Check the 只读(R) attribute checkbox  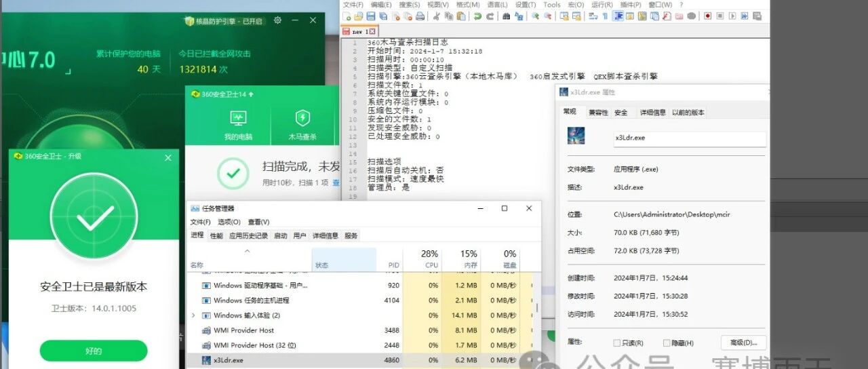pyautogui.click(x=616, y=343)
